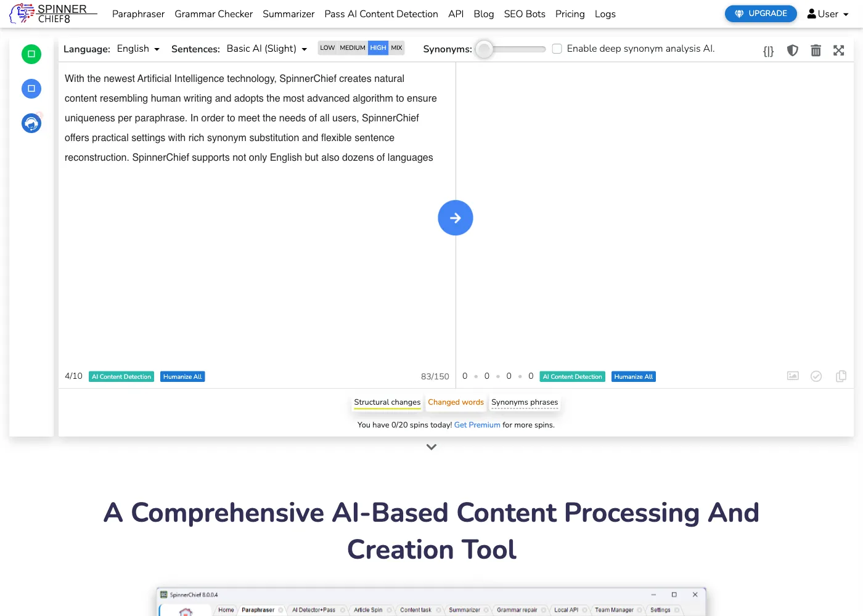
Task: Click the Grammar repair tab in screenshot
Action: (517, 610)
